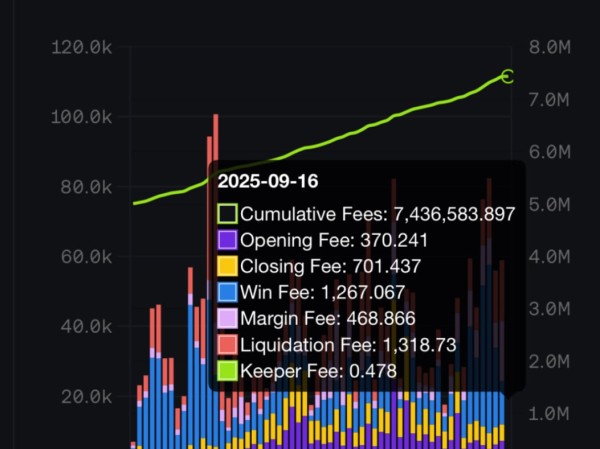Click the 4.0M right axis label
This screenshot has height=449, width=600.
pyautogui.click(x=549, y=256)
